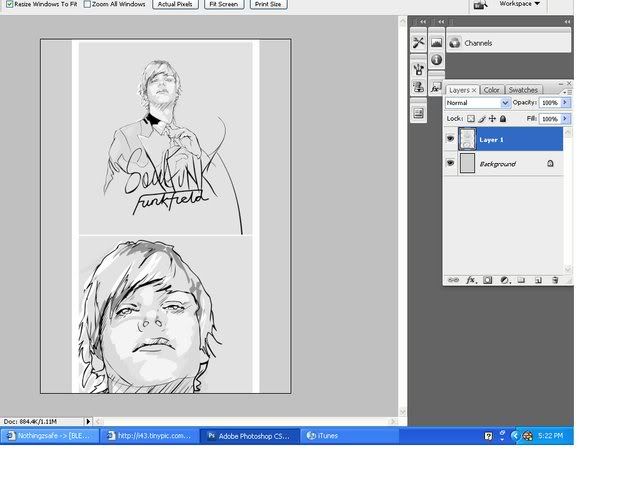Expand the Opacity slider arrow

pyautogui.click(x=565, y=102)
